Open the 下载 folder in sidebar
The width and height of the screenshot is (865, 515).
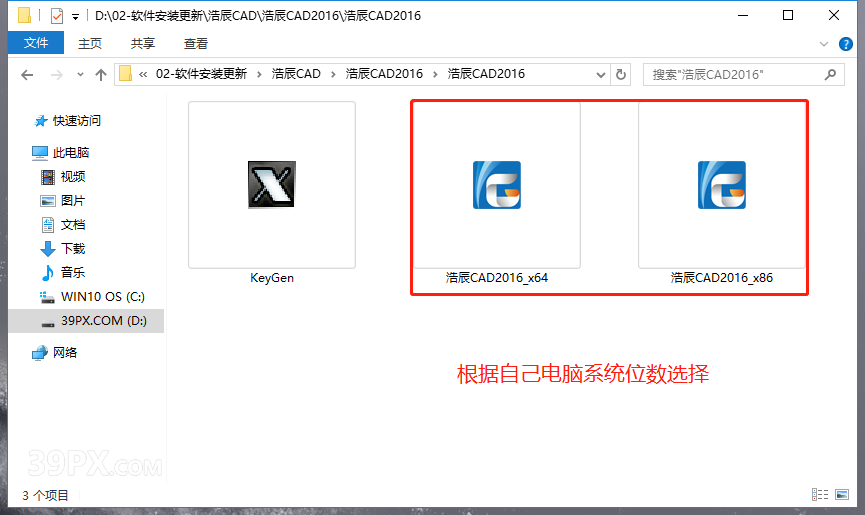click(x=73, y=249)
